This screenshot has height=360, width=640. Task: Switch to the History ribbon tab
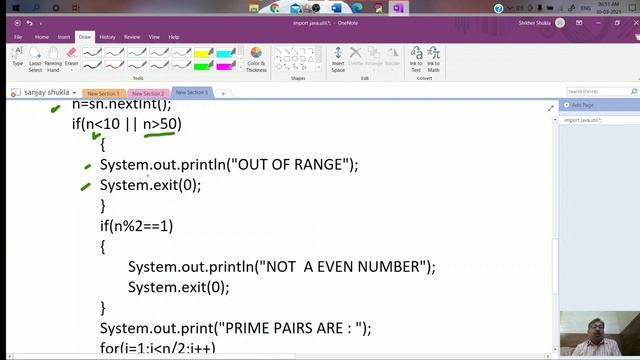click(107, 37)
